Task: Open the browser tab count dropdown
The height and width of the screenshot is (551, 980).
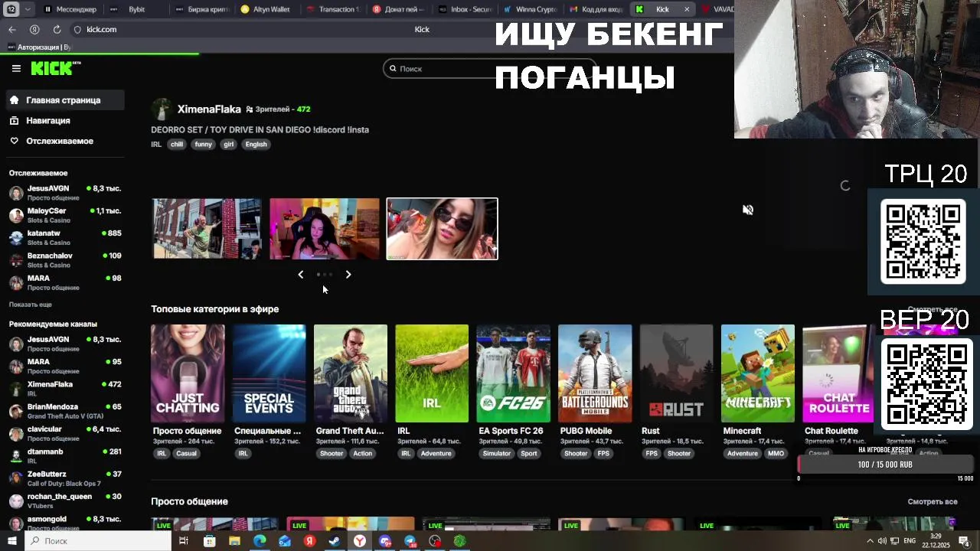Action: 28,9
